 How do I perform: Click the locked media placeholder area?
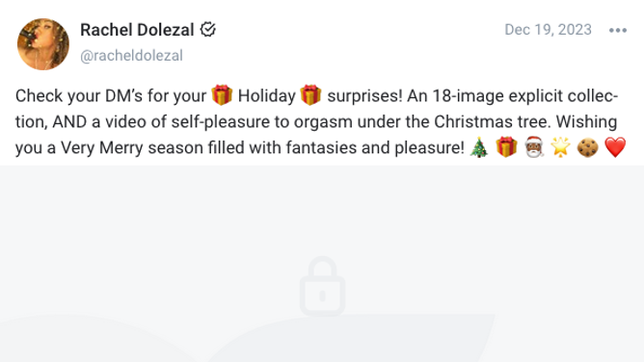pyautogui.click(x=322, y=264)
